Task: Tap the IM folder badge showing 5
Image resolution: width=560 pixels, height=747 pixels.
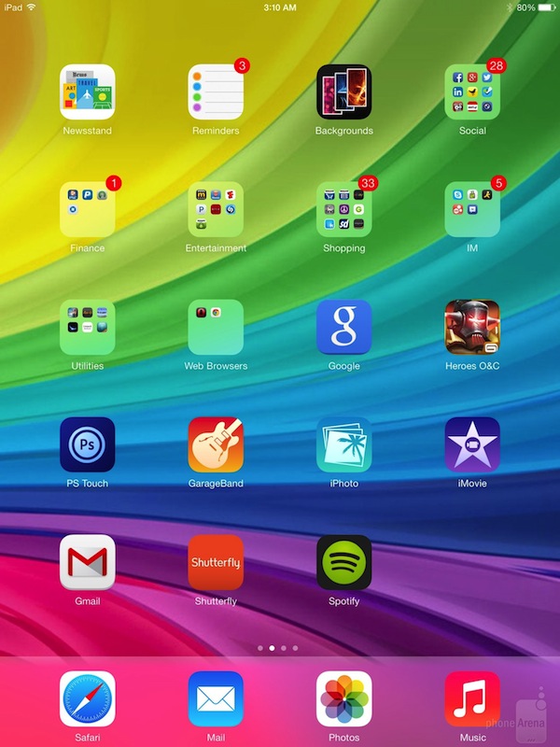Action: pyautogui.click(x=498, y=183)
